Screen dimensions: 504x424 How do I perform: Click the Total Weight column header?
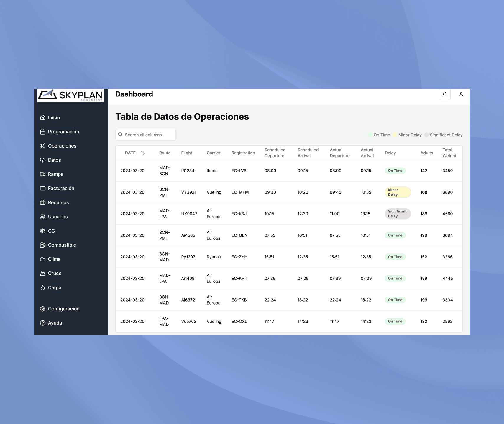click(449, 153)
